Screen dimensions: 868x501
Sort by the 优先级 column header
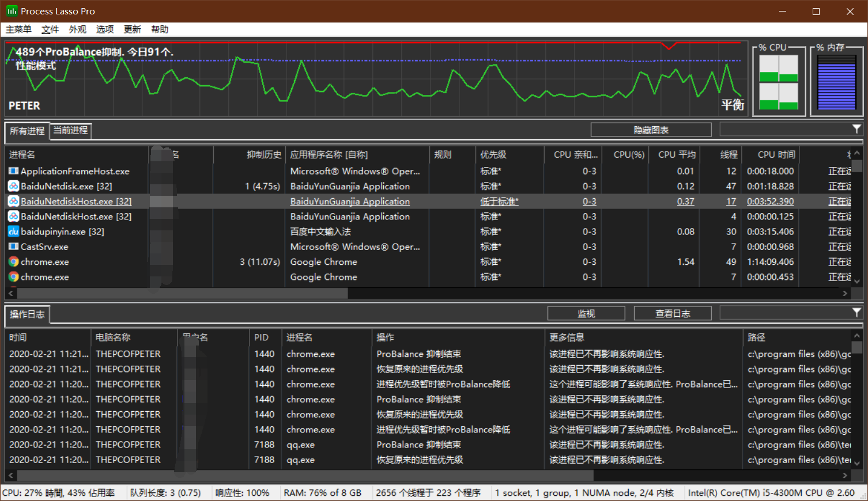click(x=510, y=154)
